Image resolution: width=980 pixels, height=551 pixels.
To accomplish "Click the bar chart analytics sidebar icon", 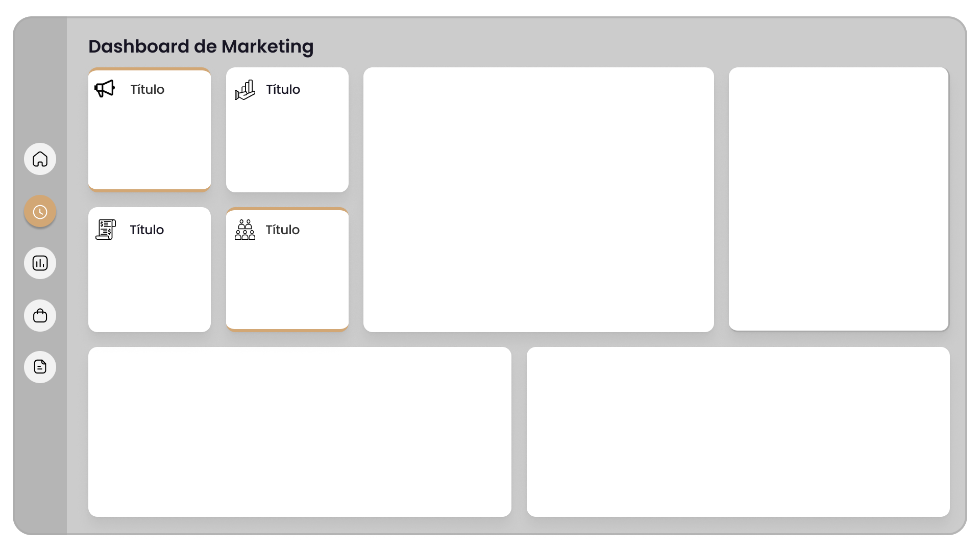I will click(39, 263).
